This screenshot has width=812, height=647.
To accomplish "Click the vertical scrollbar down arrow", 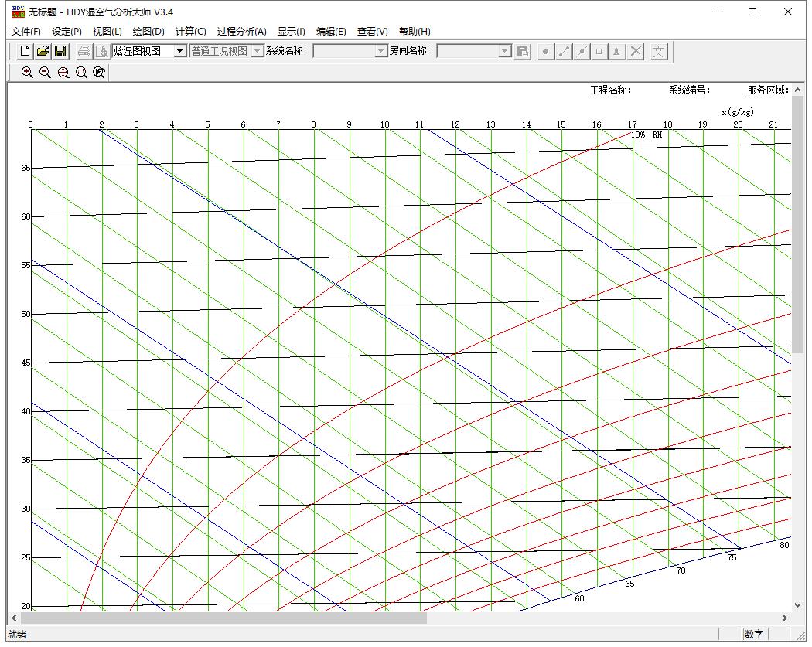I will pyautogui.click(x=797, y=605).
